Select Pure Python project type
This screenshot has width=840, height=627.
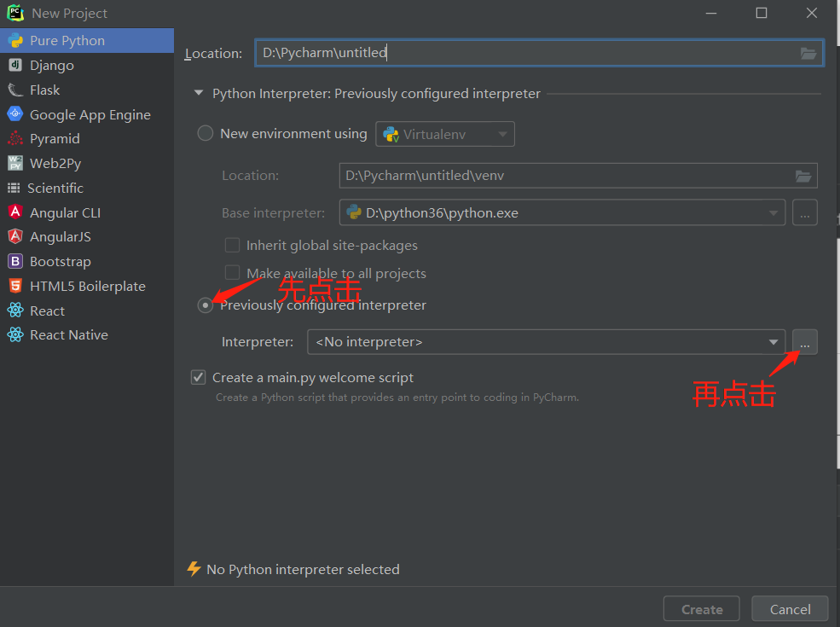87,41
